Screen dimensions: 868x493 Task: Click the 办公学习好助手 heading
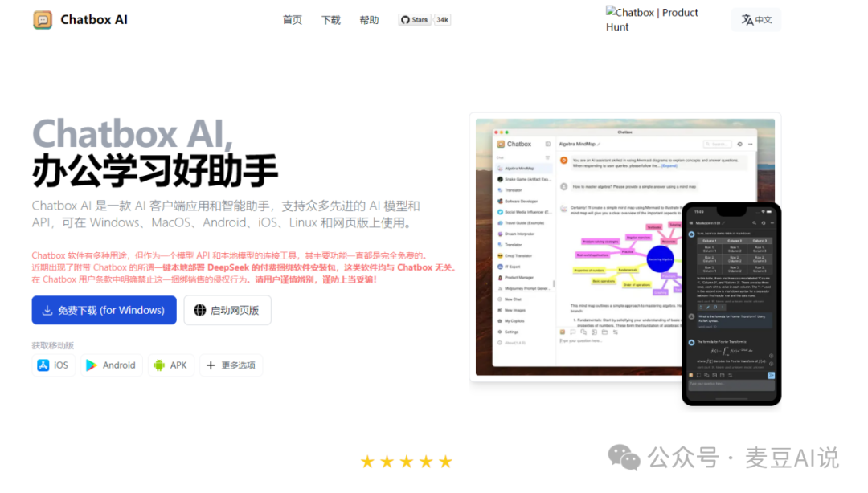(155, 171)
